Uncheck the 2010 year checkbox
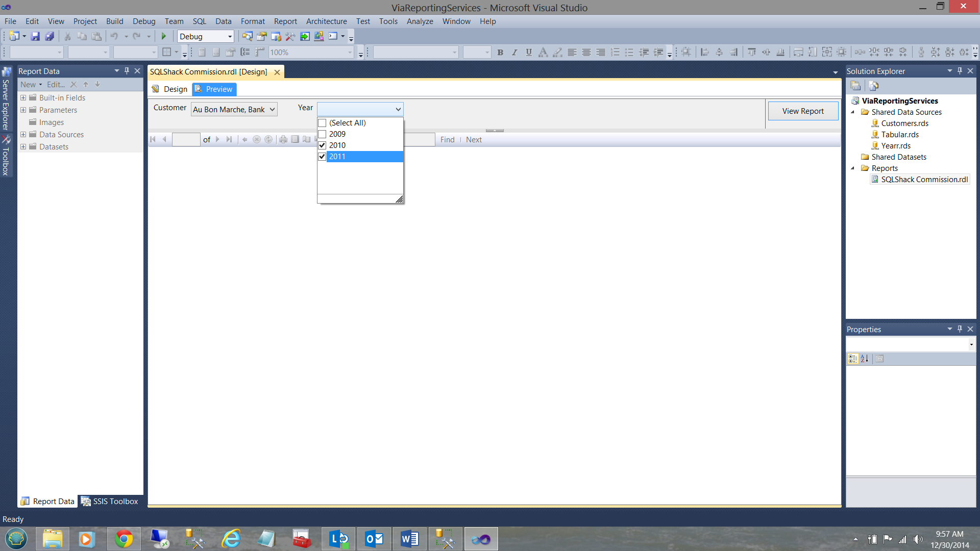This screenshot has height=551, width=980. coord(322,145)
